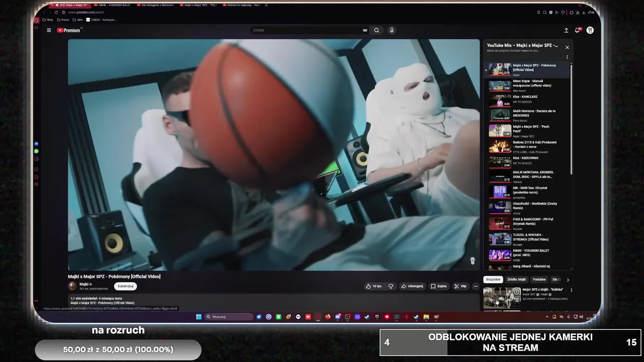Screen dimensions: 644x362
Task: Switch to Robiłeś to najlepiej tab
Action: (242, 5)
